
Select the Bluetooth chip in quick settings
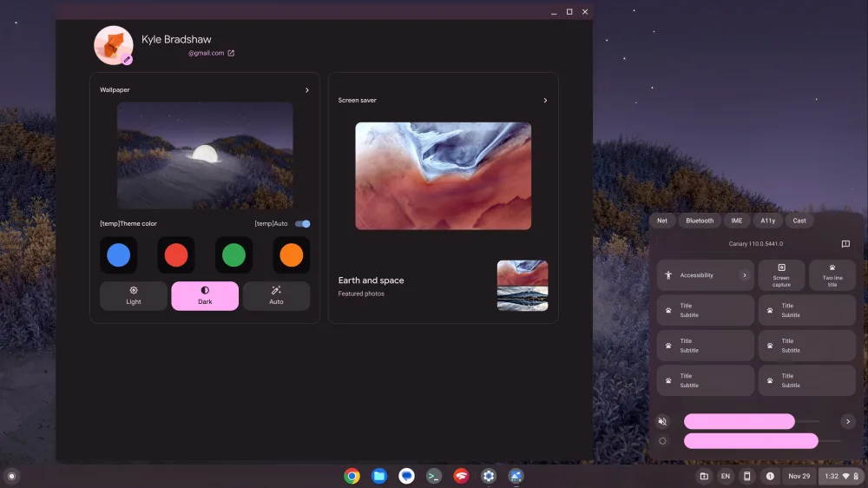pyautogui.click(x=700, y=221)
